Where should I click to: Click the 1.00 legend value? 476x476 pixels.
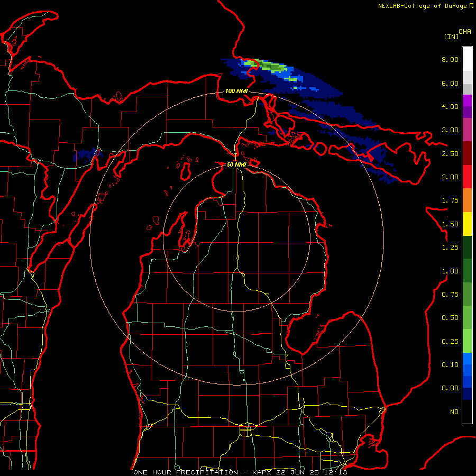450,271
